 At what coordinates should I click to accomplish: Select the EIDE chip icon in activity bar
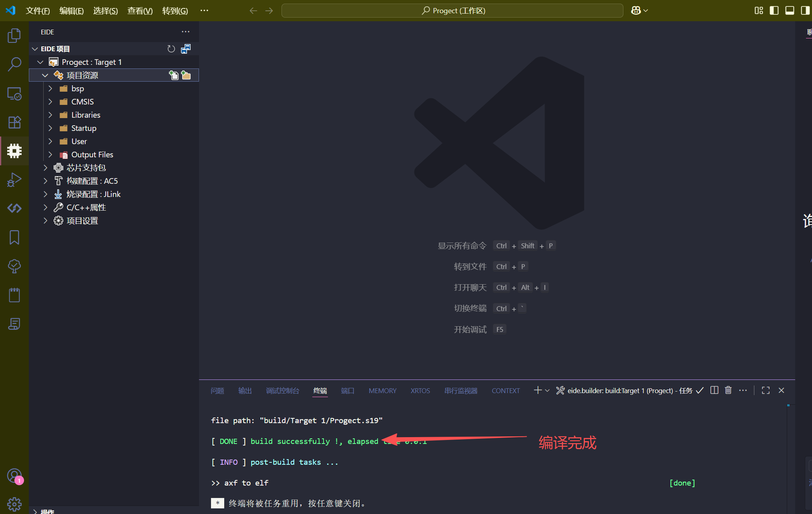click(14, 151)
